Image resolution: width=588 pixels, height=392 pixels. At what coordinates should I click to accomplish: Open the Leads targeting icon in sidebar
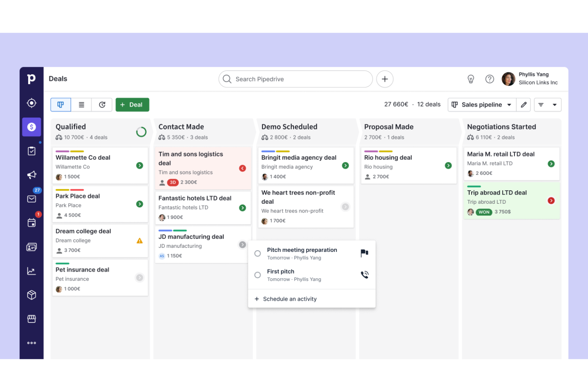31,102
